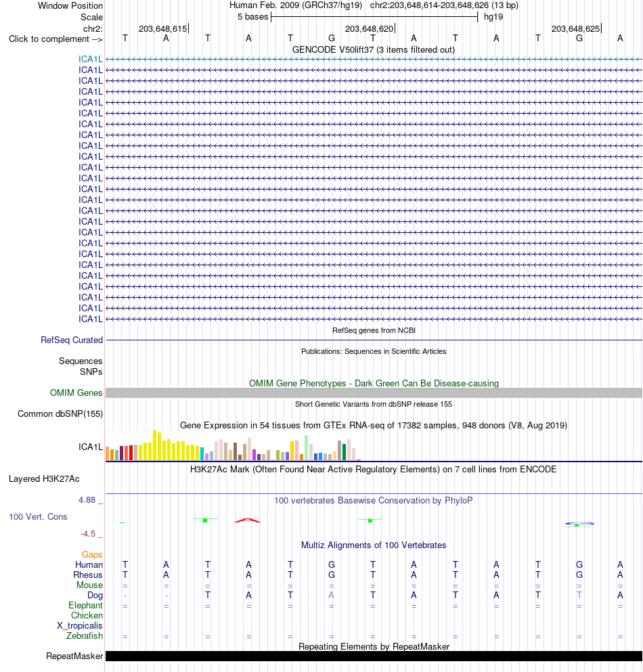The height and width of the screenshot is (672, 643).
Task: Open the 'RefSeq genes from NCBI' track title
Action: 374,330
